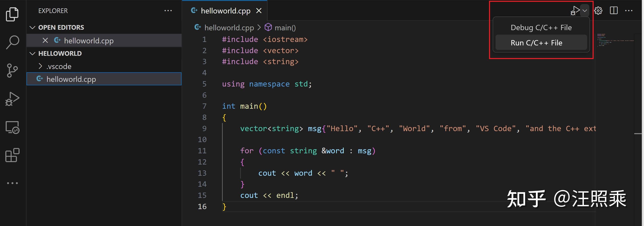Click the Explorer icon in the activity bar
This screenshot has height=226, width=644.
coord(12,14)
